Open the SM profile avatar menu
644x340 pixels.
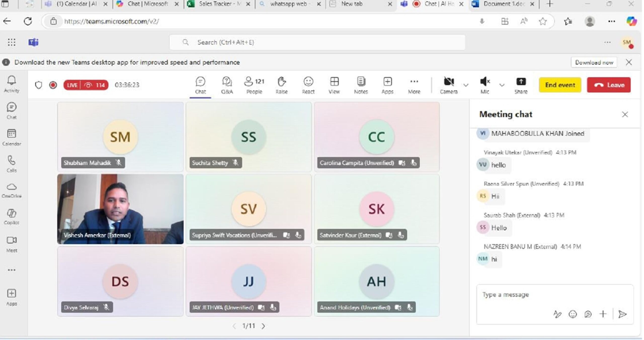point(627,42)
